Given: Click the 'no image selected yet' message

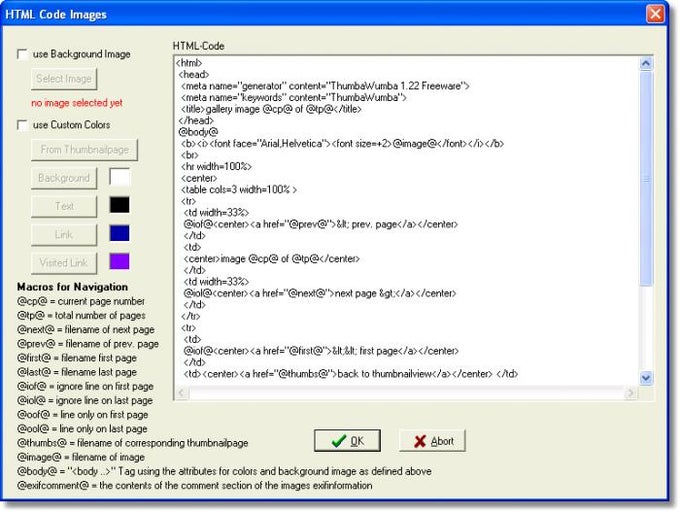Looking at the screenshot, I should pyautogui.click(x=77, y=103).
